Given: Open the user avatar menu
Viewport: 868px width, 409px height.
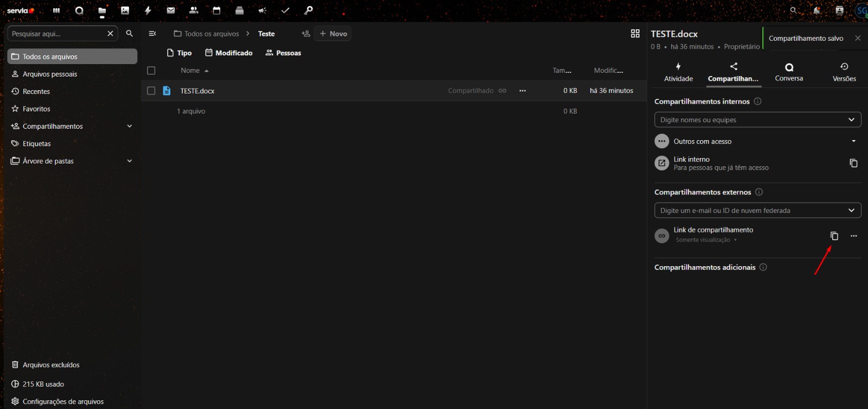Looking at the screenshot, I should (x=861, y=10).
